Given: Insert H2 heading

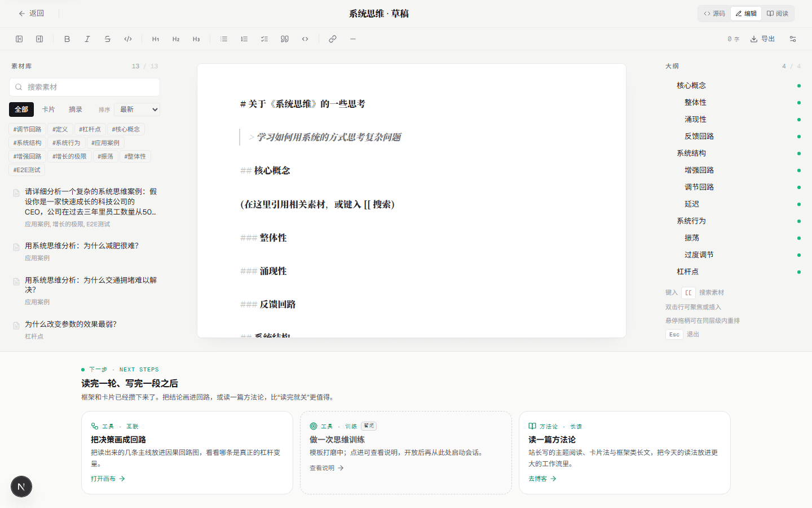Looking at the screenshot, I should pyautogui.click(x=176, y=39).
